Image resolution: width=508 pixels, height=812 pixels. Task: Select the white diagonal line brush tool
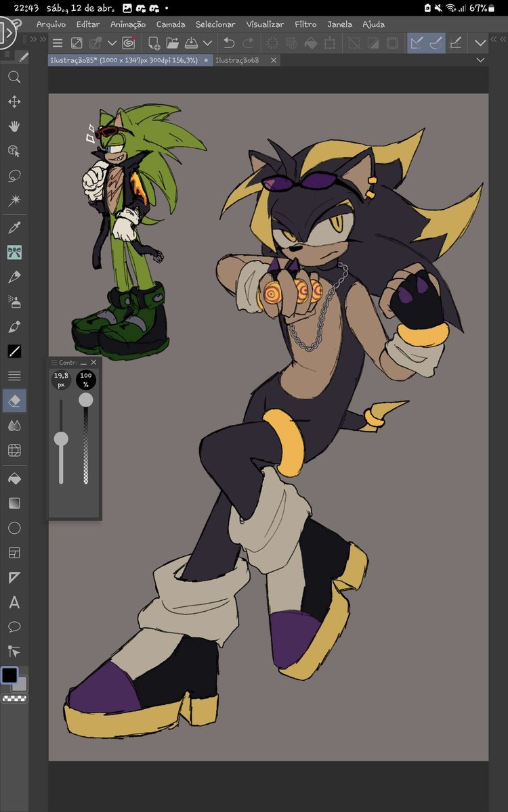click(x=14, y=351)
